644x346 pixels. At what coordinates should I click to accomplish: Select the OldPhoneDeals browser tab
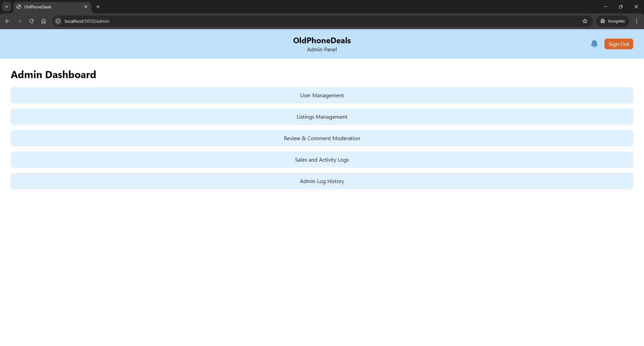(x=47, y=7)
